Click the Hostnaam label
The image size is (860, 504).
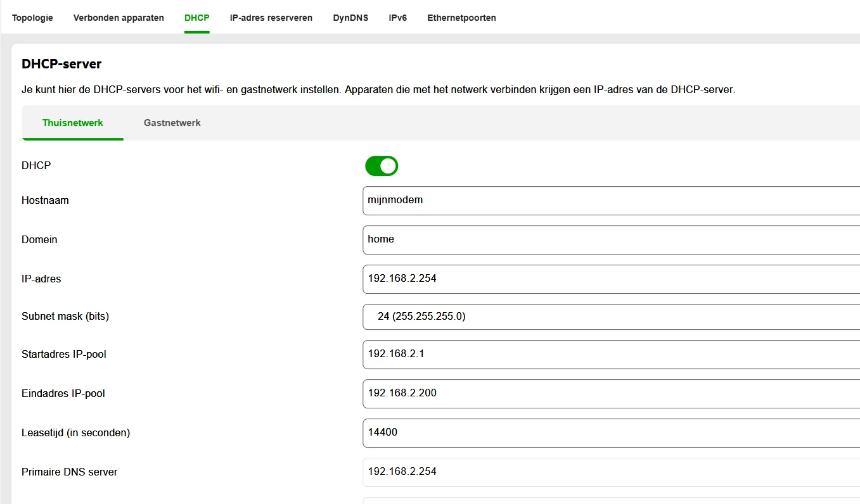coord(45,201)
